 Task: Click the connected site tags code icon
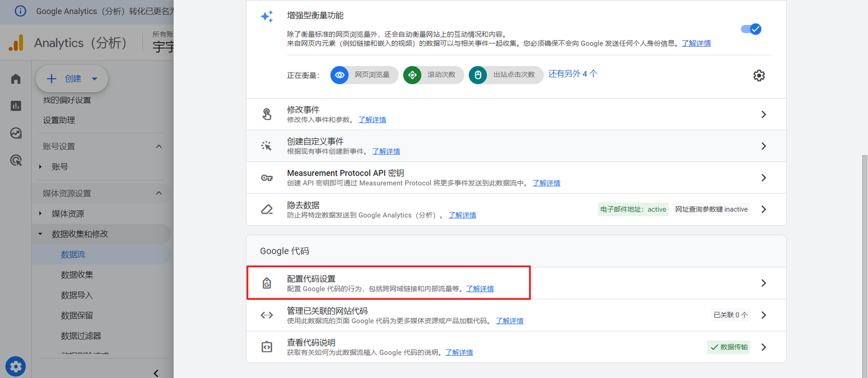tap(266, 315)
